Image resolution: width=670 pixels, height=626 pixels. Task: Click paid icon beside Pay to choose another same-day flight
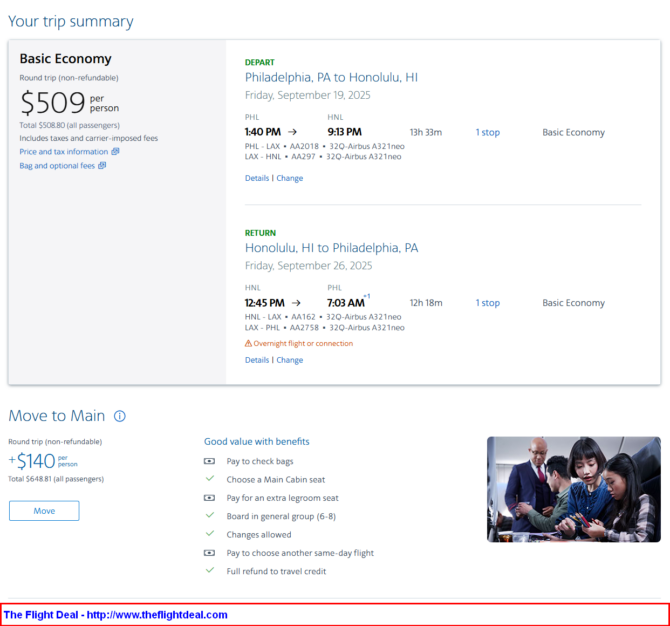point(209,553)
